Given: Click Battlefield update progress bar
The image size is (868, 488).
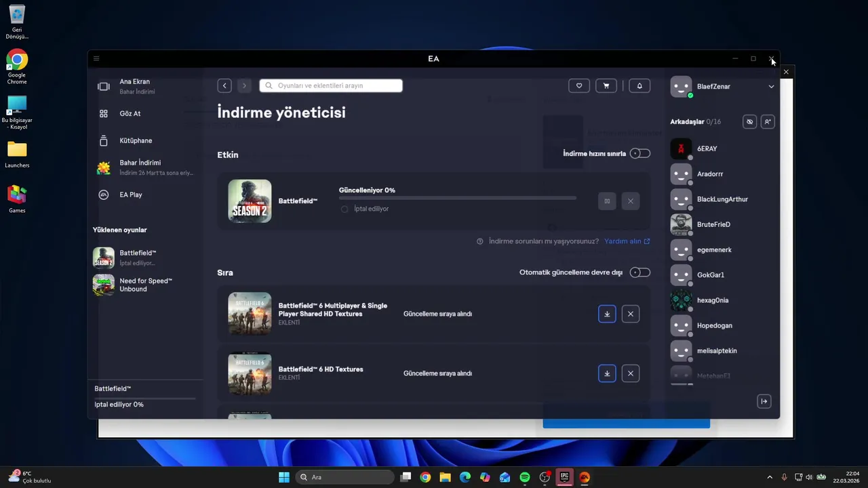Looking at the screenshot, I should (x=458, y=198).
